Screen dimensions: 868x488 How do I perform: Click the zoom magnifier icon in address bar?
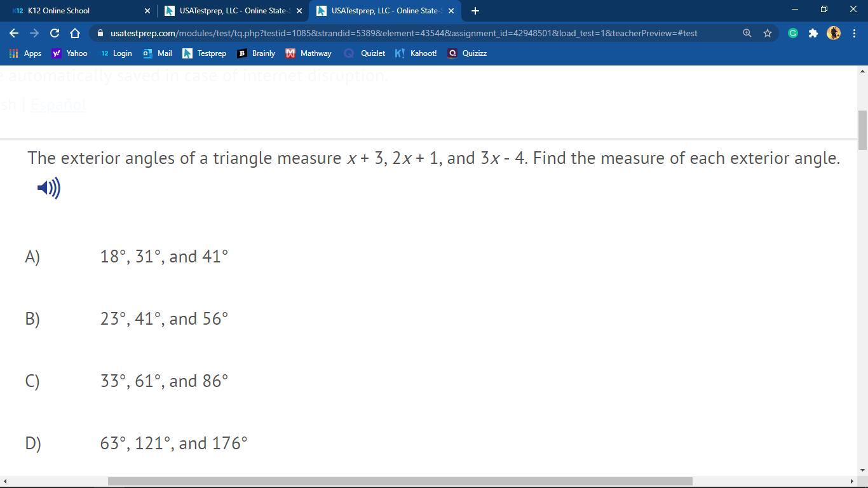tap(747, 33)
